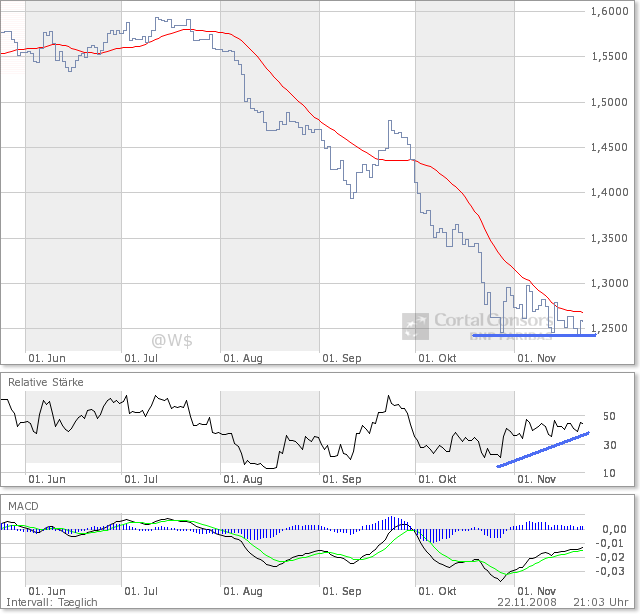The image size is (640, 614).
Task: Click the 1,4500 price axis label
Action: tap(609, 147)
